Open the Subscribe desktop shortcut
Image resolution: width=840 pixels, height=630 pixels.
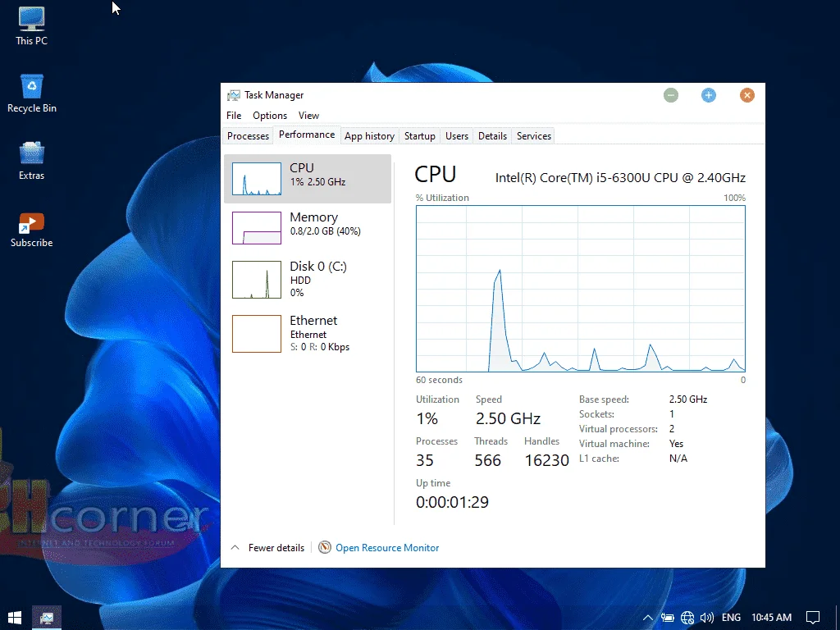pos(32,230)
